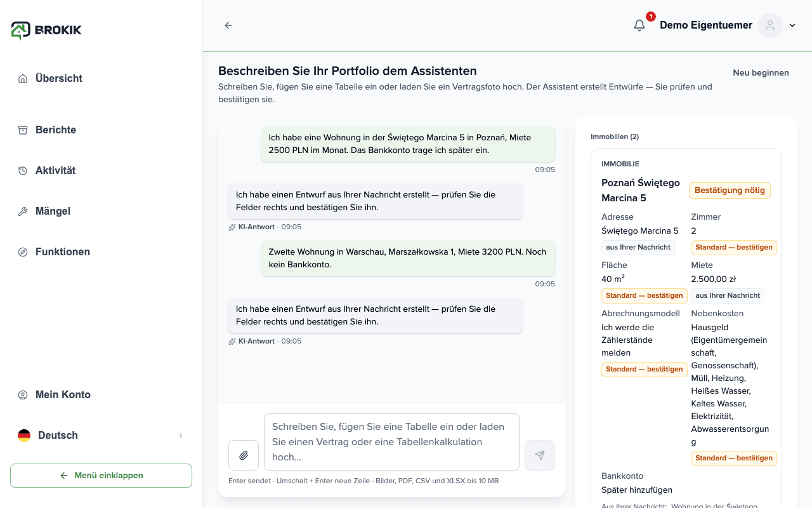This screenshot has height=508, width=812.
Task: Click the Poznań Świętego Marcina 5 title
Action: click(x=641, y=190)
